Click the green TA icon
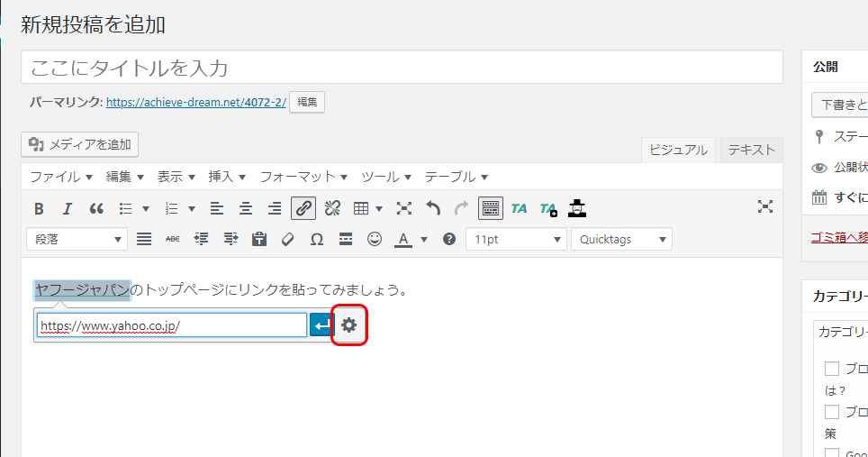The height and width of the screenshot is (457, 868). 520,209
